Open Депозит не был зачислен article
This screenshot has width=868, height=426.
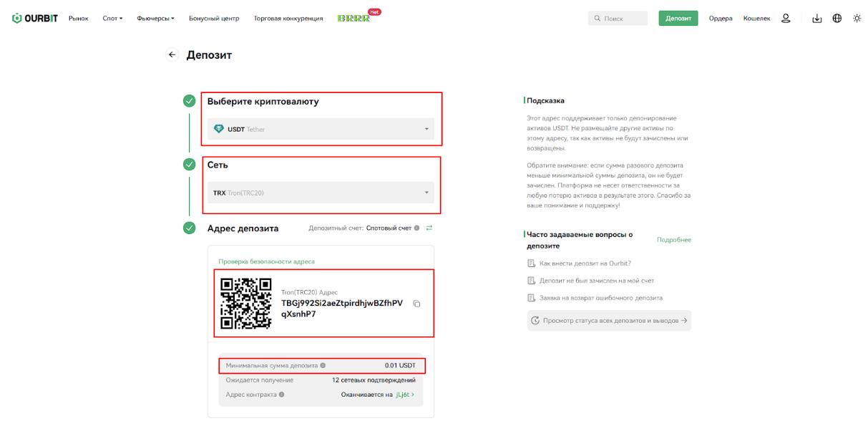(x=597, y=281)
